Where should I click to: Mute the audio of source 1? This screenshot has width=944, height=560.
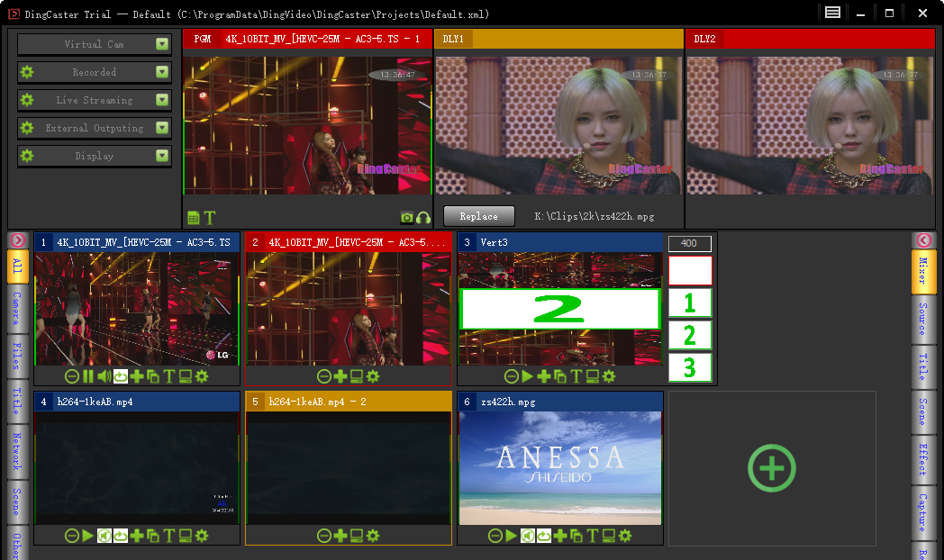click(104, 376)
